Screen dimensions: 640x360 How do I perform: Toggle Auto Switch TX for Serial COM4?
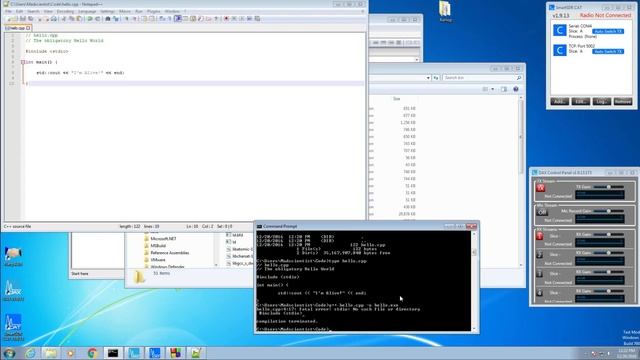tap(608, 31)
